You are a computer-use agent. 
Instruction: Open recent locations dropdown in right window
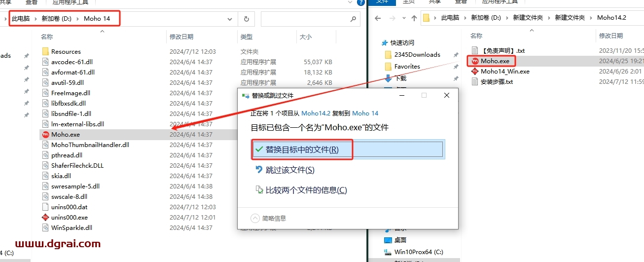click(x=403, y=18)
